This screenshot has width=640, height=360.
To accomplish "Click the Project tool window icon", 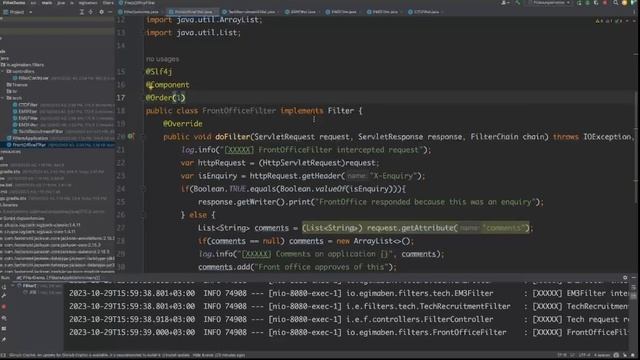I will 6,12.
